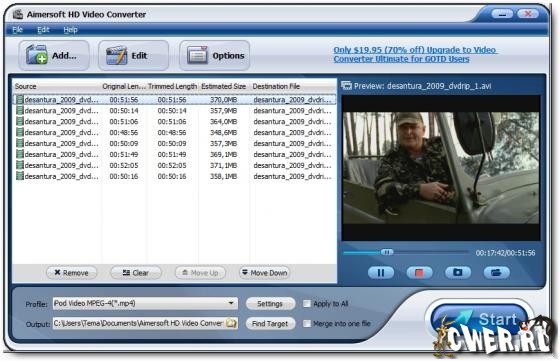Open the Options dialog
Screen dimensions: 560x361
point(215,55)
